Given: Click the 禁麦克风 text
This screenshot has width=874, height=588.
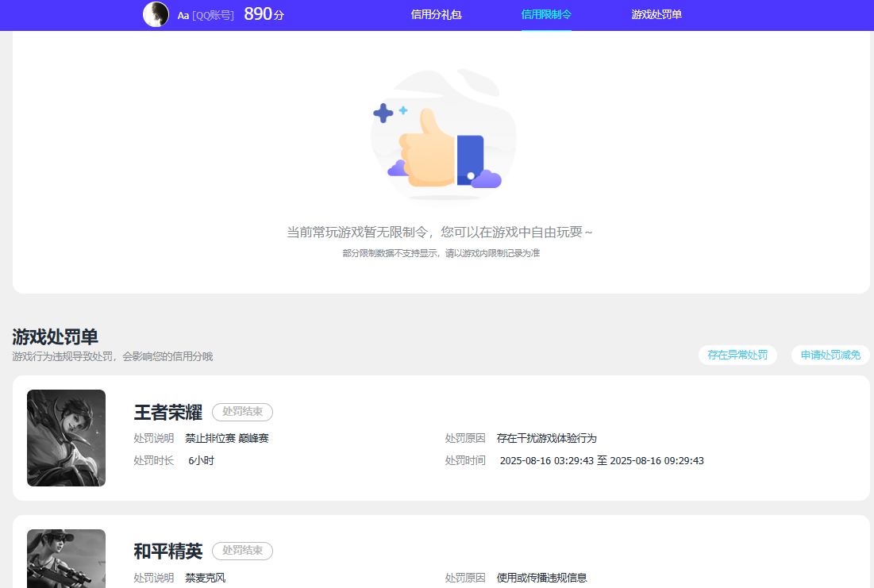Looking at the screenshot, I should click(206, 578).
